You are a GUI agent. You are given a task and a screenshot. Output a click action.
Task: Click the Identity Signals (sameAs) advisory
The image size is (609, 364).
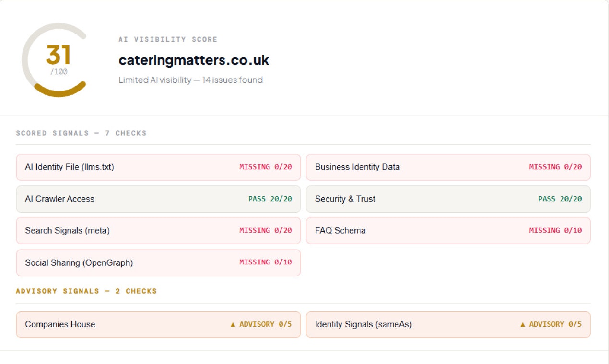click(x=448, y=325)
